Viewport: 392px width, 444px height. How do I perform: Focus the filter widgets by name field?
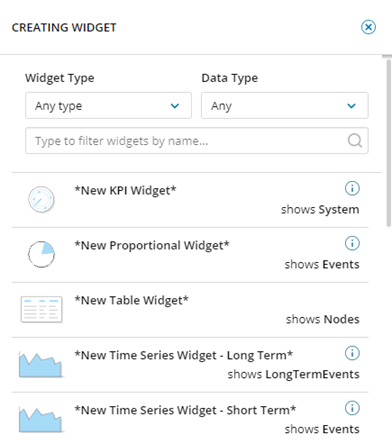[x=197, y=141]
